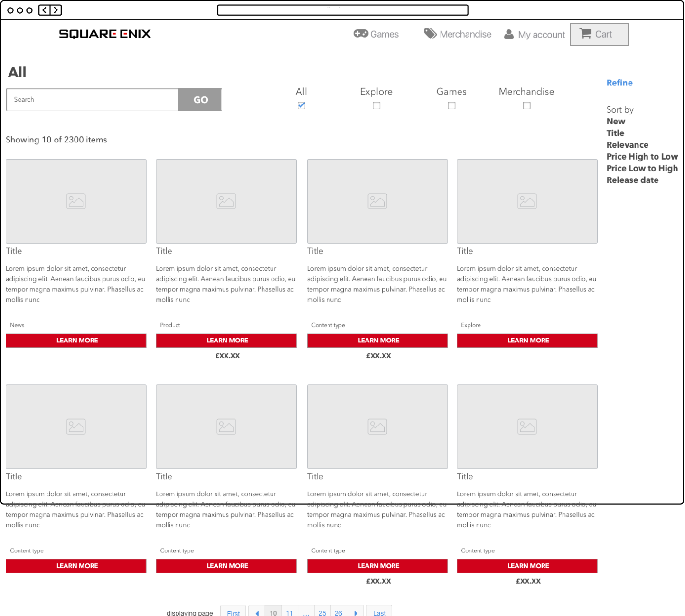Go to previous page using pagination arrow
This screenshot has width=685, height=616.
coord(257,613)
